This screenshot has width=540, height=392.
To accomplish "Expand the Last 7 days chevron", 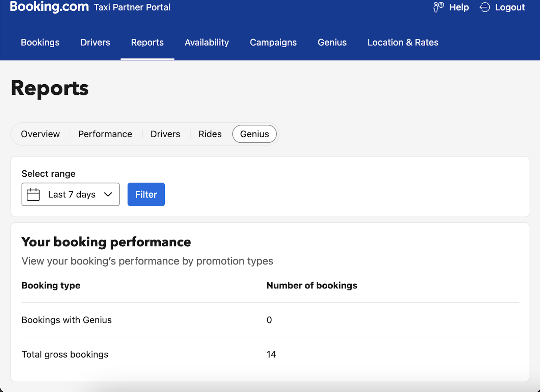I will pos(108,194).
